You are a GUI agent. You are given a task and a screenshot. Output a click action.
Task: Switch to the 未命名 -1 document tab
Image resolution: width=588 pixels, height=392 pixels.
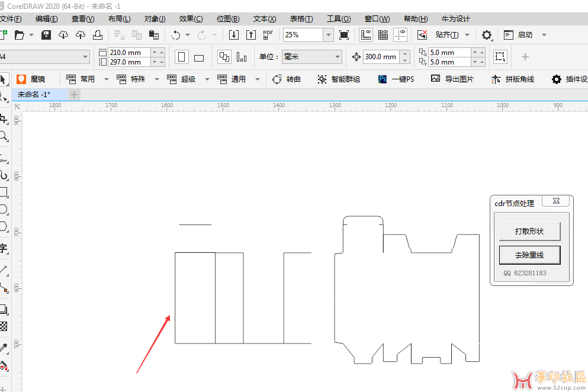[x=34, y=95]
